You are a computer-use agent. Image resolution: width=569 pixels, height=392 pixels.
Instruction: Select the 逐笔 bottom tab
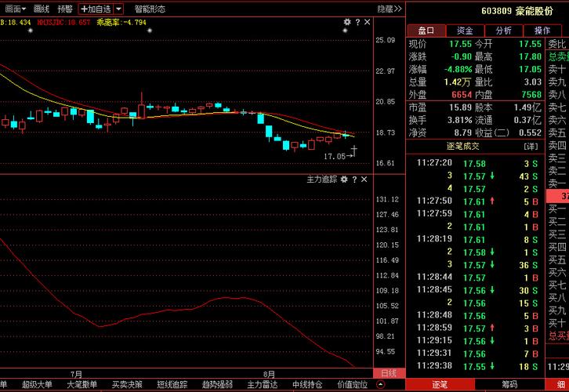[x=440, y=384]
